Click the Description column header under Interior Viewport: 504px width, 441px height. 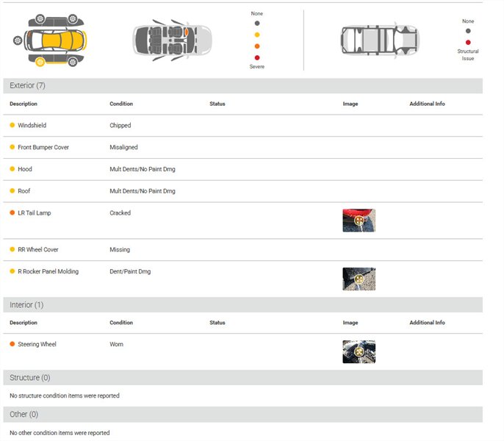point(24,323)
